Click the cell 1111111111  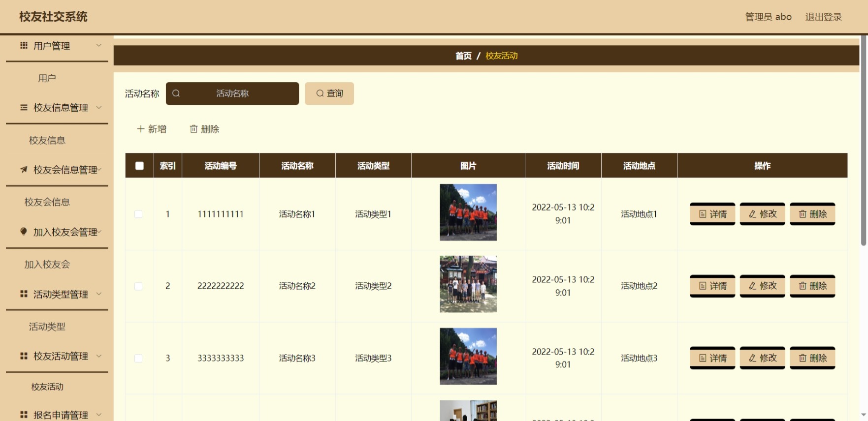221,214
